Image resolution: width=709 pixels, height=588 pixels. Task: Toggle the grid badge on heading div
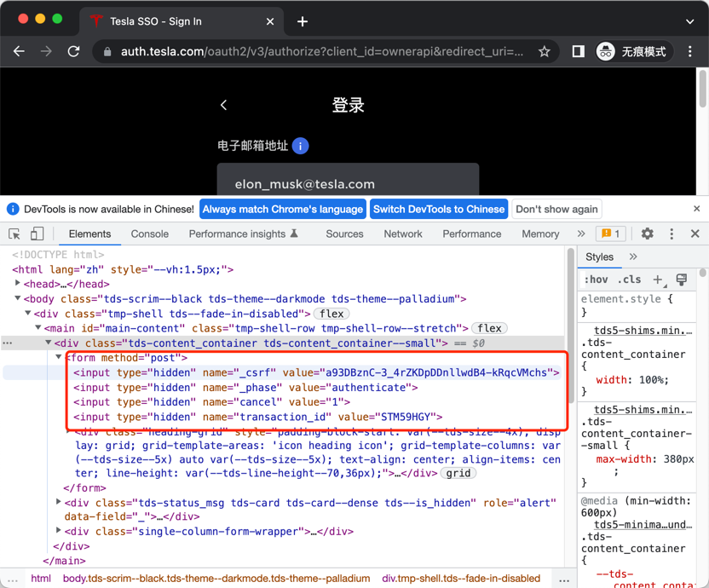(x=458, y=473)
